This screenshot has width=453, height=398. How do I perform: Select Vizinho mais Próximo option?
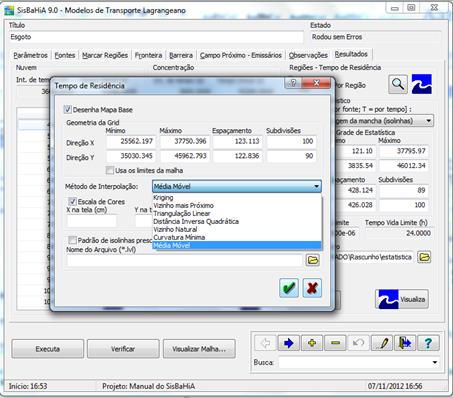coord(237,205)
